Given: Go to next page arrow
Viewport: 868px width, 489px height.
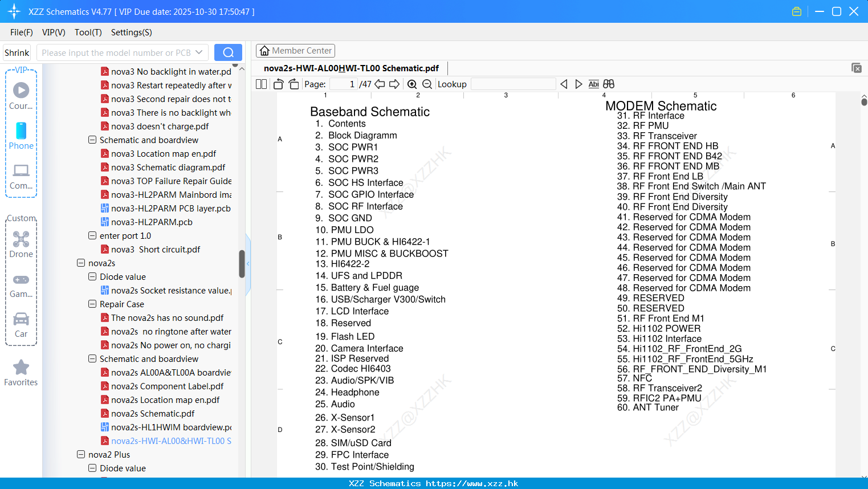Looking at the screenshot, I should [x=394, y=84].
